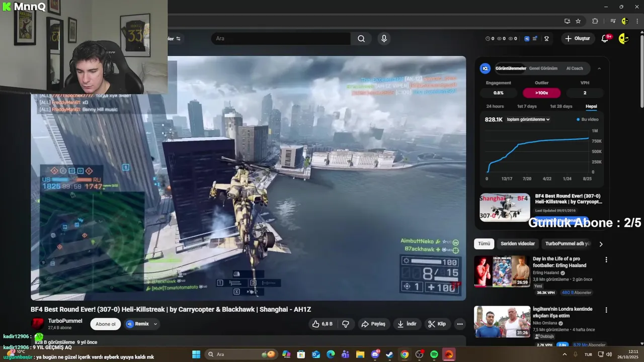Switch to Görüntülenmeler tab

pos(511,68)
